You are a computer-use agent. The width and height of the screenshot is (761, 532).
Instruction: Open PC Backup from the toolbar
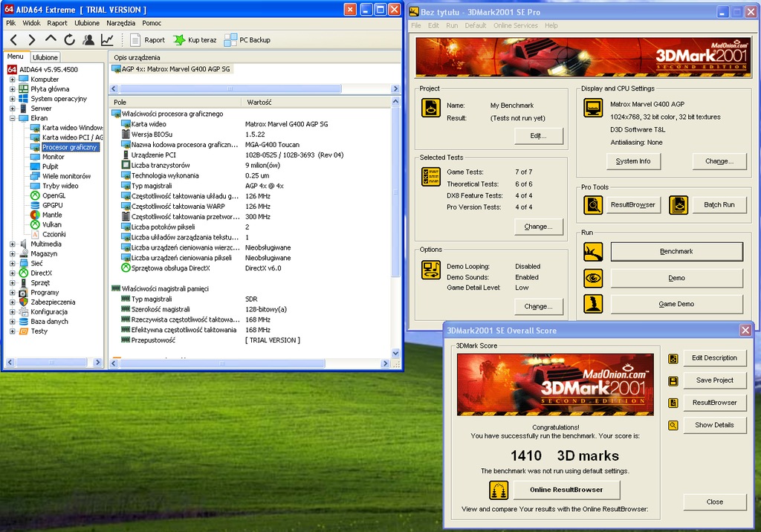pos(247,40)
